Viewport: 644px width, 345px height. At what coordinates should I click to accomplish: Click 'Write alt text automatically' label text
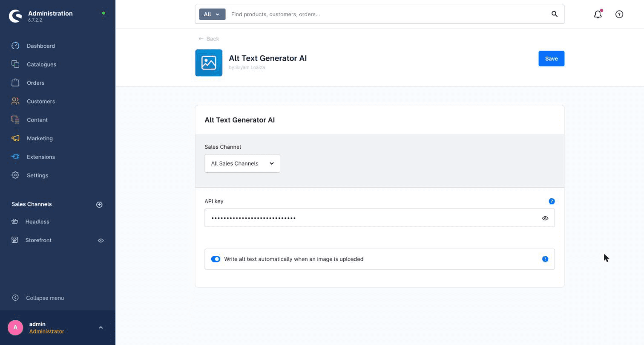click(x=294, y=259)
